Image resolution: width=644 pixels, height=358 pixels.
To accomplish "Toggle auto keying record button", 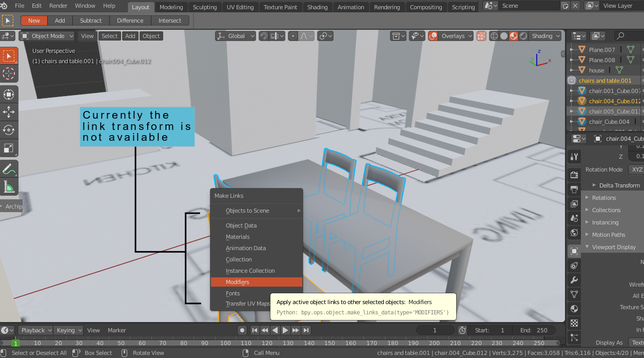I will [x=242, y=330].
